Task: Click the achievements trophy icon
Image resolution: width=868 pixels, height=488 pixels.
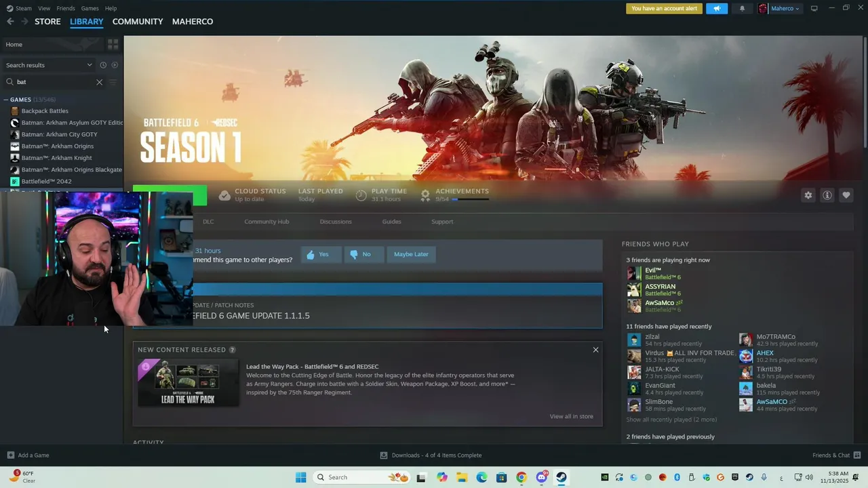Action: pyautogui.click(x=425, y=195)
